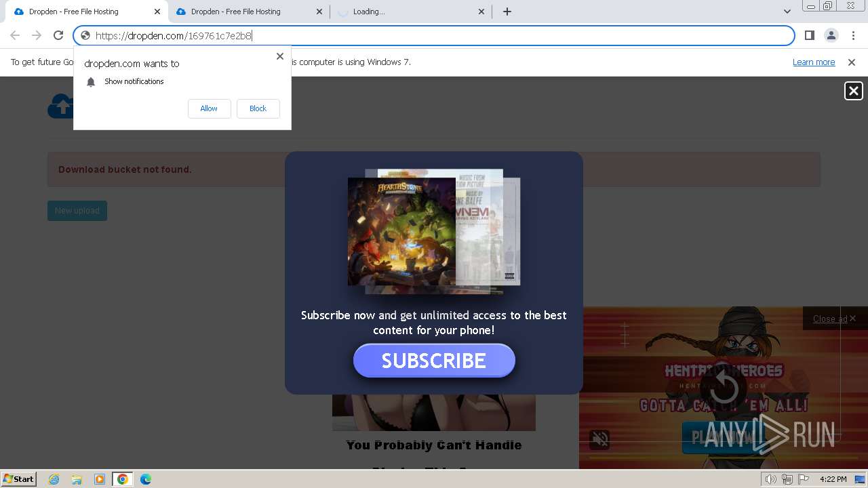Open the tab search dropdown
The height and width of the screenshot is (488, 868).
point(787,12)
